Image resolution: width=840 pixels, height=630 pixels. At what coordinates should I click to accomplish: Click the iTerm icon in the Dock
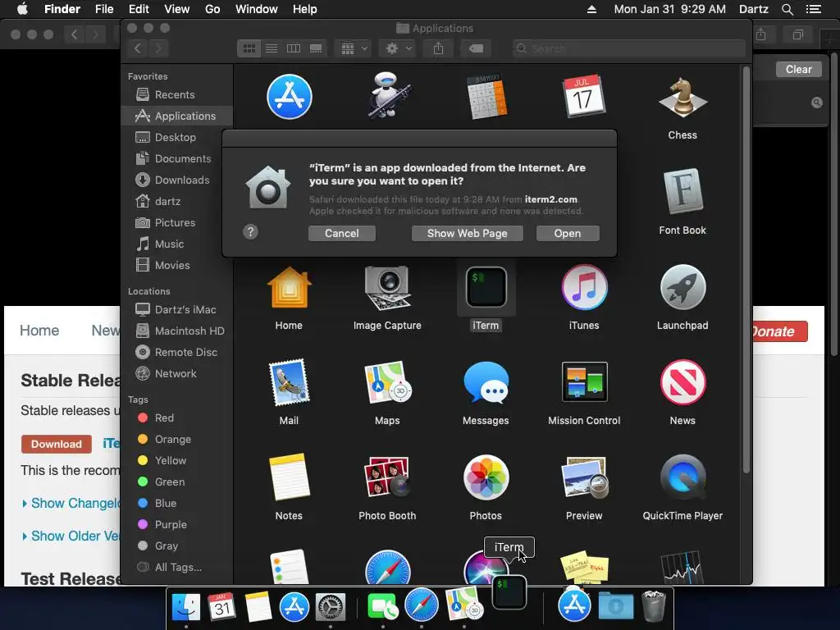point(509,592)
